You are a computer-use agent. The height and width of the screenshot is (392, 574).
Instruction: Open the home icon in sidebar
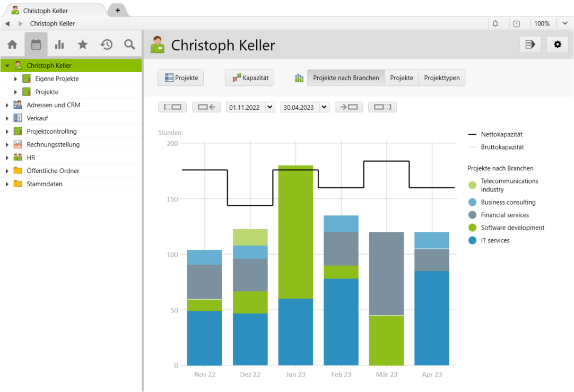(x=12, y=45)
